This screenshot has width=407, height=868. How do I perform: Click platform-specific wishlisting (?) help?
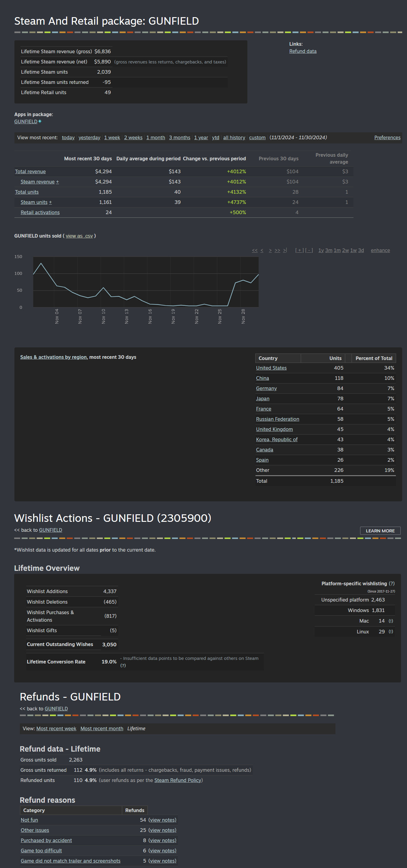(391, 583)
